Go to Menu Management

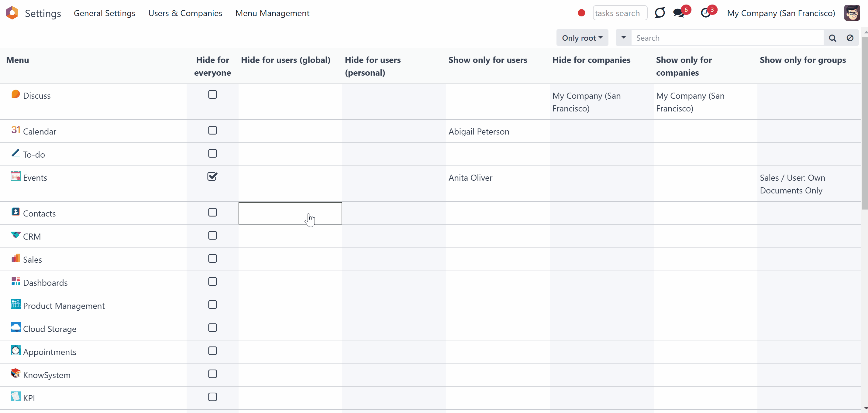[x=272, y=13]
